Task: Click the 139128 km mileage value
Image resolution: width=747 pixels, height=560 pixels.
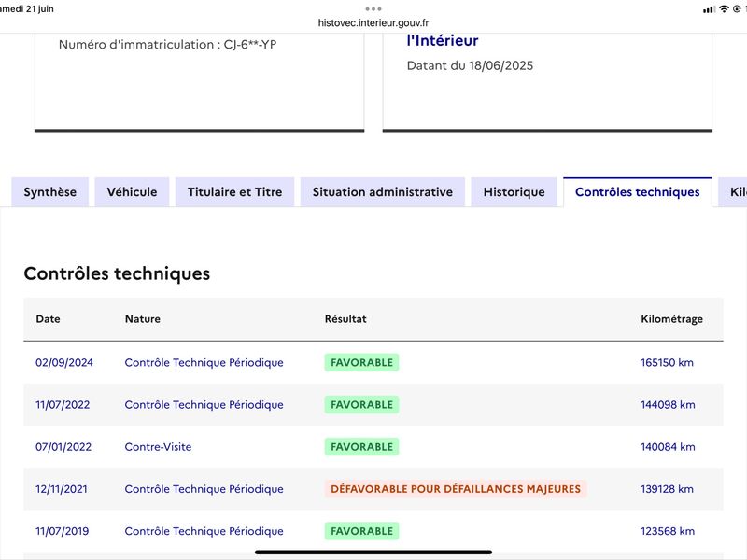Action: [x=667, y=489]
